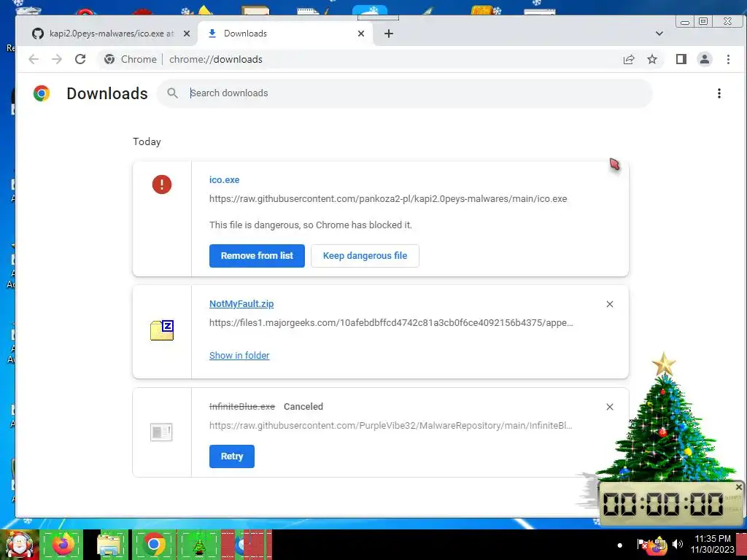Click the majorgeeks URL text
747x560 pixels.
click(391, 322)
